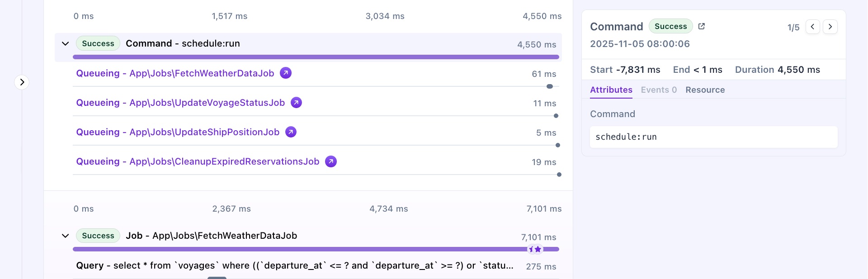This screenshot has width=868, height=279.
Task: Select Queueing CleanupExpiredReservationsJob span link
Action: [x=198, y=161]
